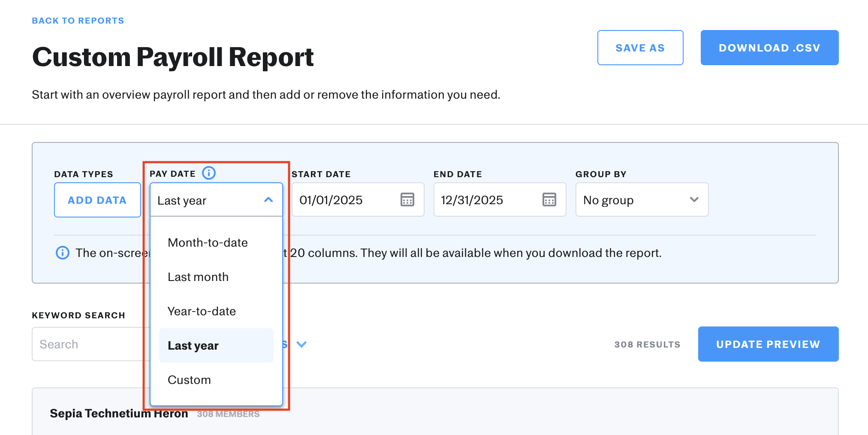
Task: Select the highlighted Last year option
Action: click(193, 346)
